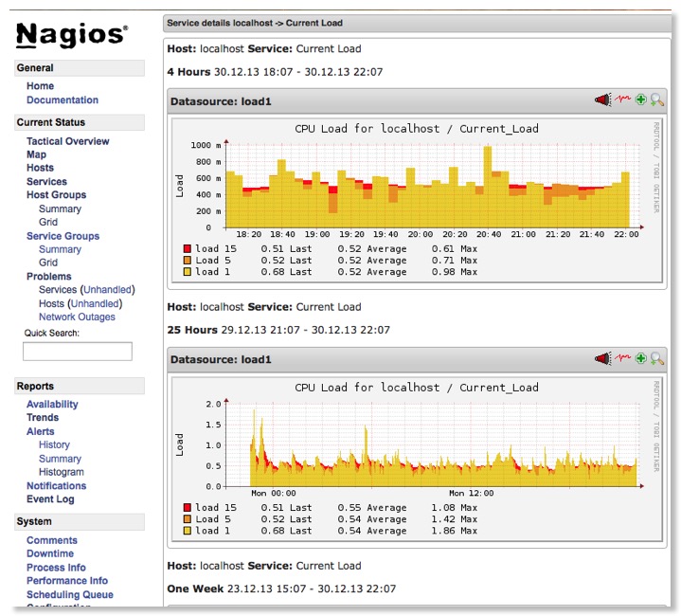Viewport: 681px width, 616px height.
Task: Open the Process Info page
Action: click(x=56, y=568)
